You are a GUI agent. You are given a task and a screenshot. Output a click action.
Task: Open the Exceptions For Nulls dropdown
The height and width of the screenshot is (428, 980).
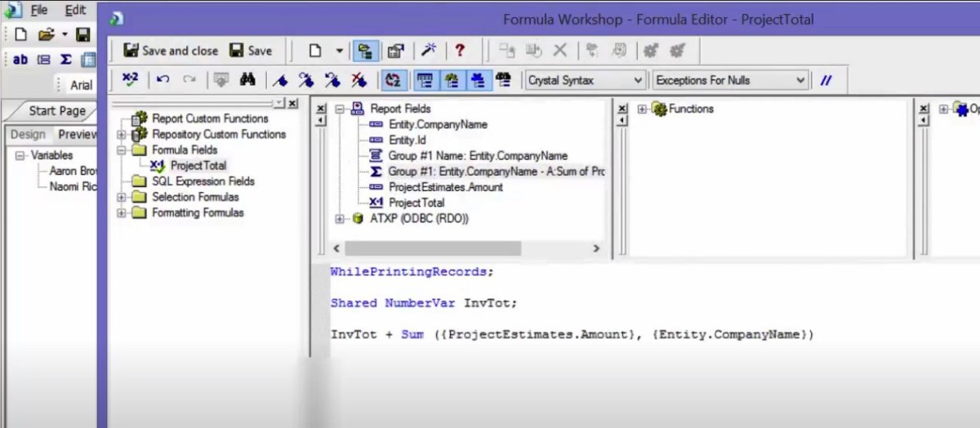(x=730, y=80)
